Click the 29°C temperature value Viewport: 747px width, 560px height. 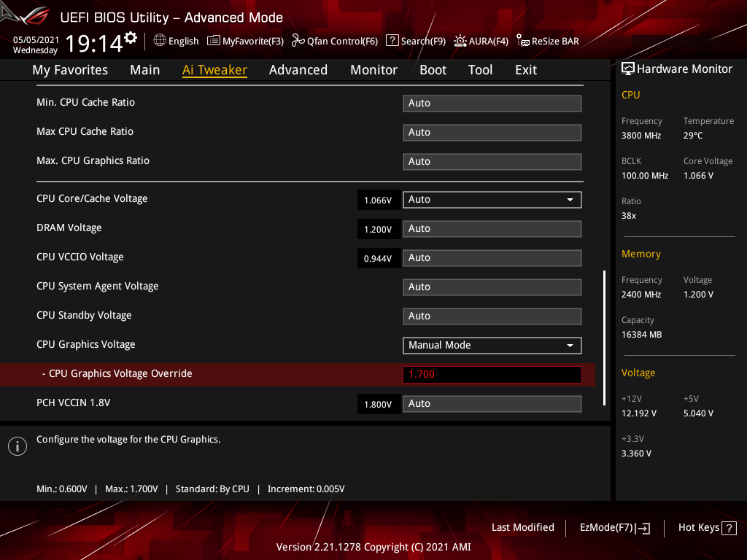[x=693, y=135]
